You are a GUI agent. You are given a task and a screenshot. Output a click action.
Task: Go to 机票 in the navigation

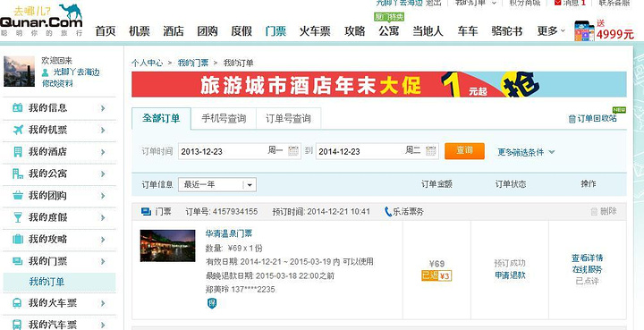point(140,30)
